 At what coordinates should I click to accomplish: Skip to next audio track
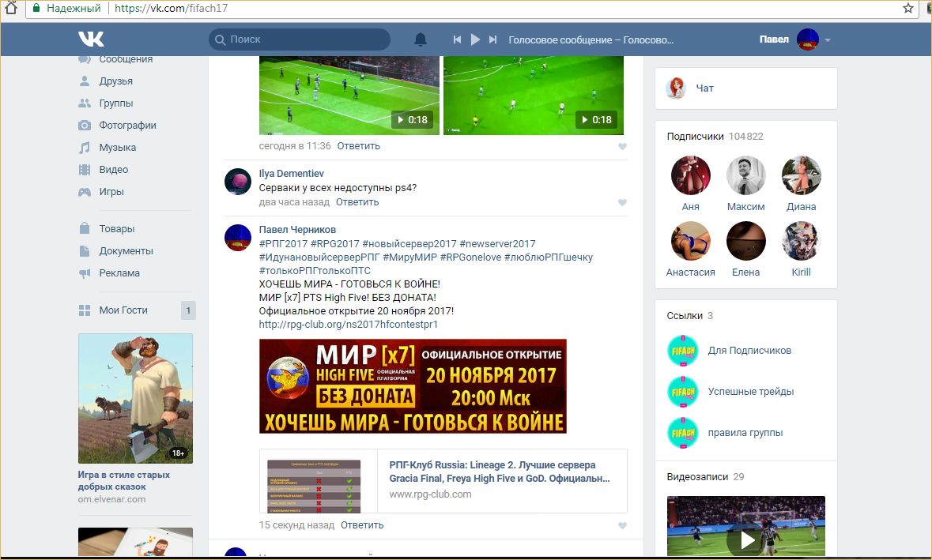click(492, 39)
